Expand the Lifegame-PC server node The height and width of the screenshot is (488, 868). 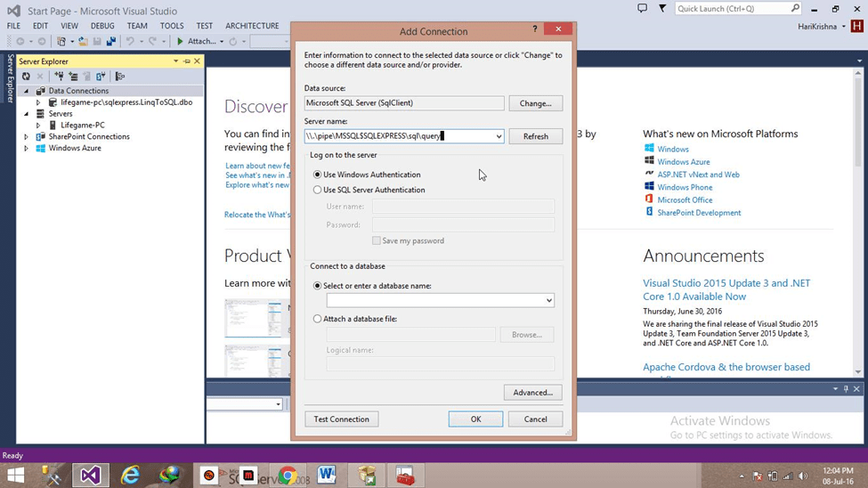[38, 126]
